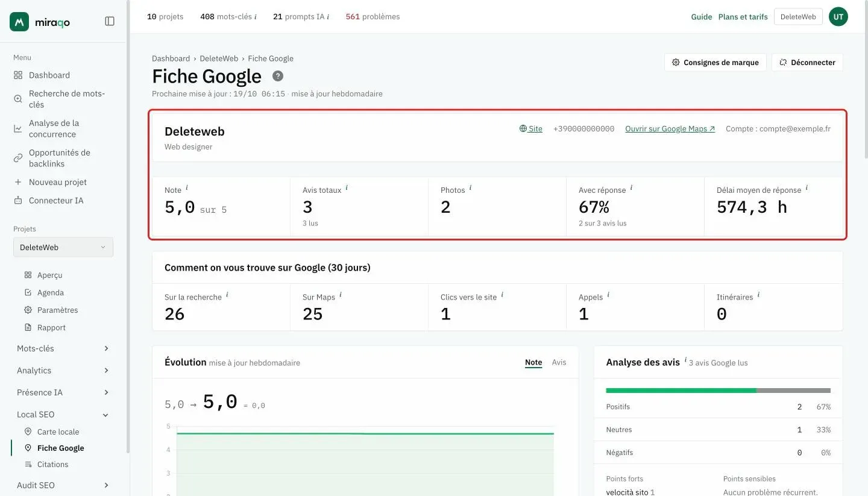
Task: Click the info icon next to Sur la recherche
Action: pyautogui.click(x=227, y=295)
